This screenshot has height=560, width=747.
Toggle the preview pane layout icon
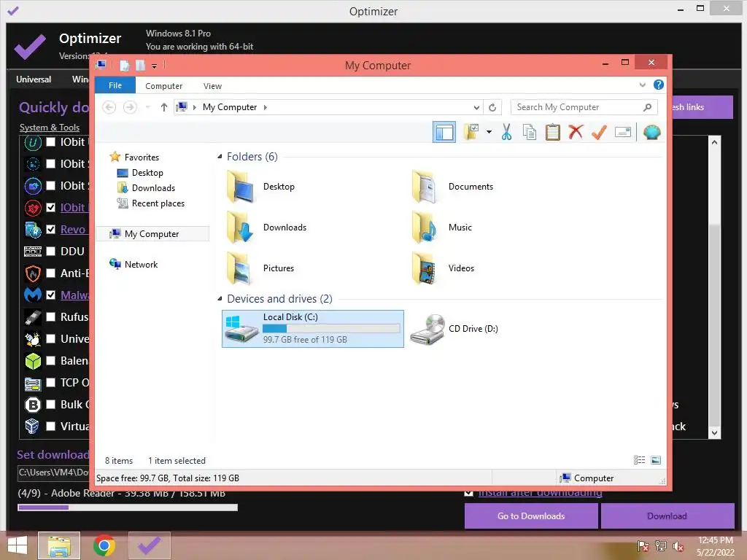(444, 132)
